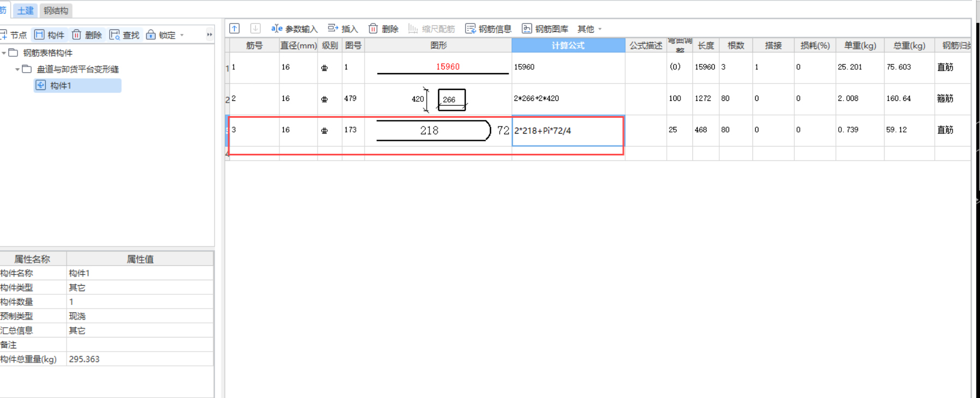Click the 箍筋 category cell in row 2
This screenshot has width=980, height=398.
(953, 99)
